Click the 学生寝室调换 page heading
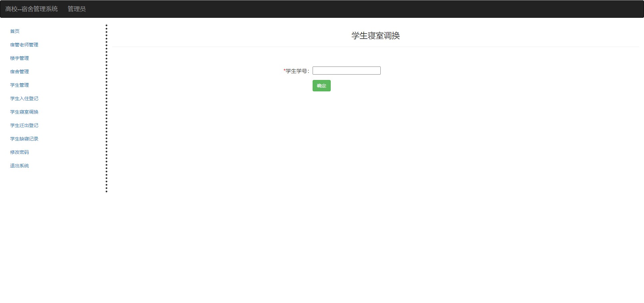644x303 pixels. coord(375,36)
